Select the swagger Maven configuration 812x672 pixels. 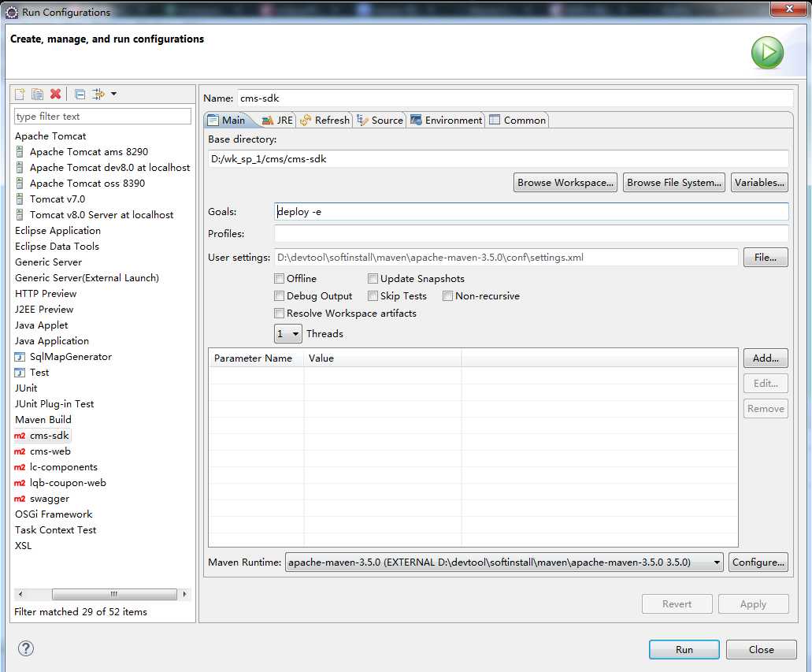tap(42, 499)
